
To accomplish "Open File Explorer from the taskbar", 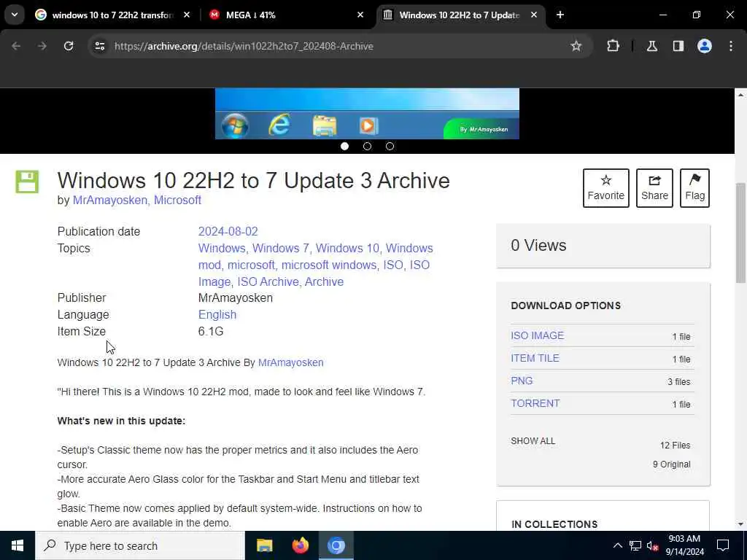I will (x=264, y=545).
